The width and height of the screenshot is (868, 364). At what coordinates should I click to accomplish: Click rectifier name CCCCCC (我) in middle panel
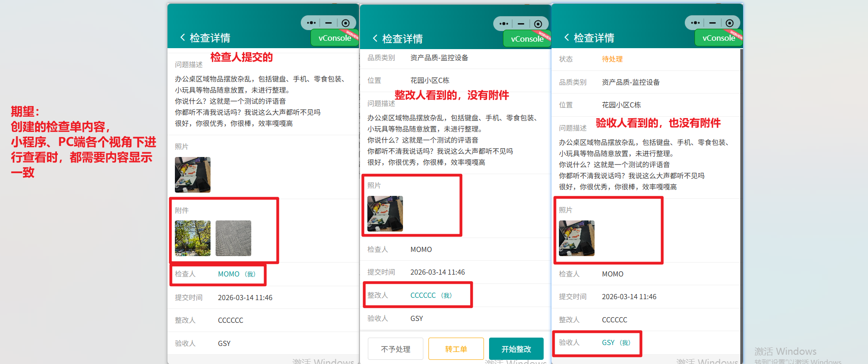[431, 295]
